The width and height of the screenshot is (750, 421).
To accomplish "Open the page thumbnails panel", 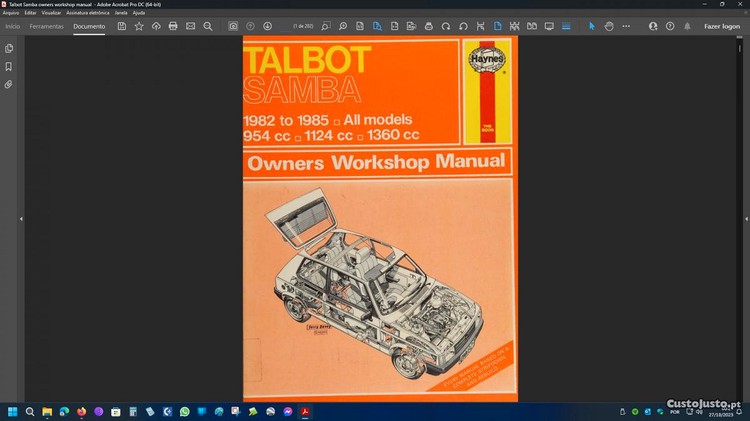I will coord(9,48).
